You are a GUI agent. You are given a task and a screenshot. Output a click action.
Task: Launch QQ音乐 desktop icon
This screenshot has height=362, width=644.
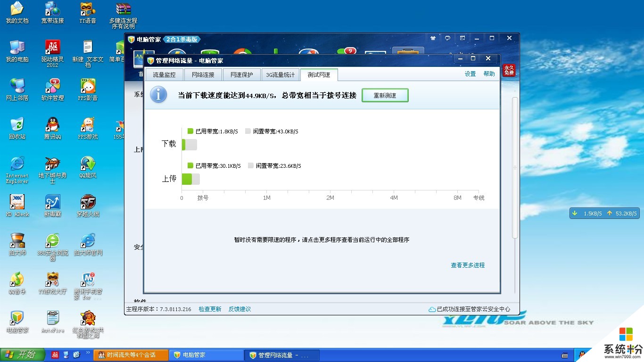[x=17, y=283]
